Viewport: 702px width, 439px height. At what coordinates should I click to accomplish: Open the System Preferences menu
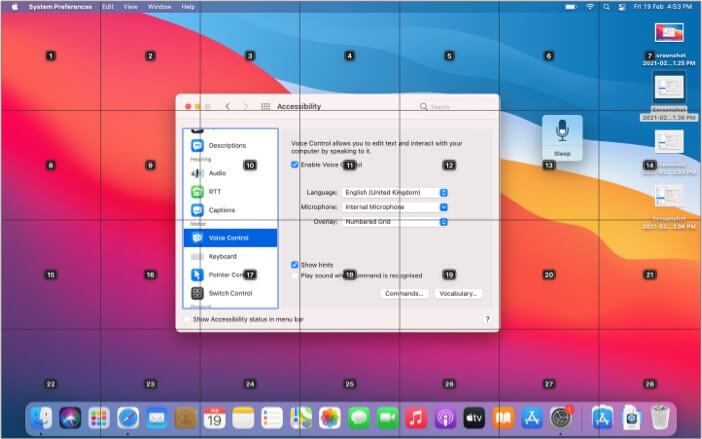coord(60,7)
